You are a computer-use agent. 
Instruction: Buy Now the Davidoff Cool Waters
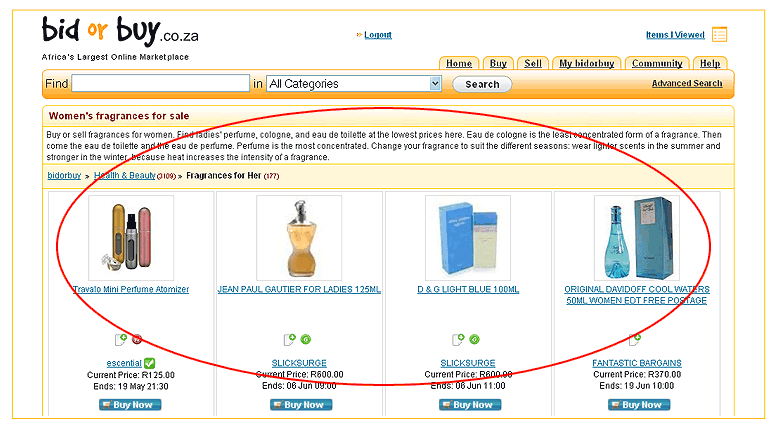coord(639,405)
